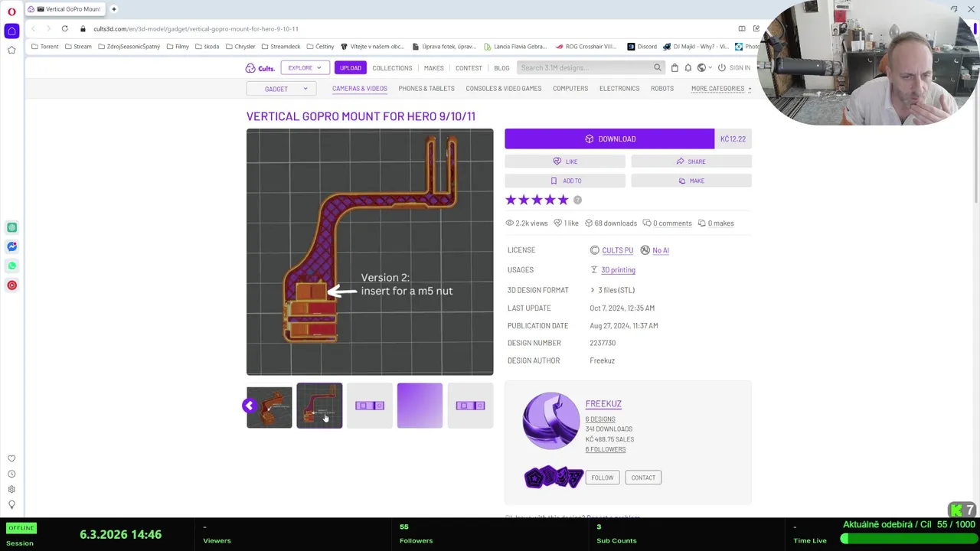Open a new browser tab with plus
The image size is (980, 551).
[113, 9]
